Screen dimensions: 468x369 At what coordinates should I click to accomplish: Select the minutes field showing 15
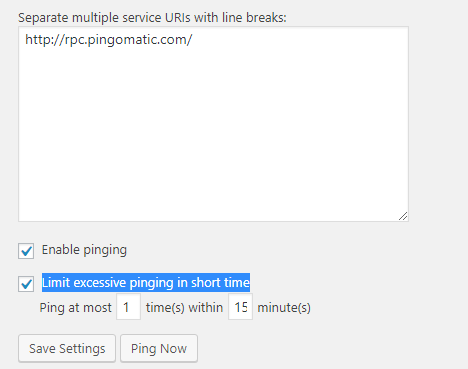[240, 307]
